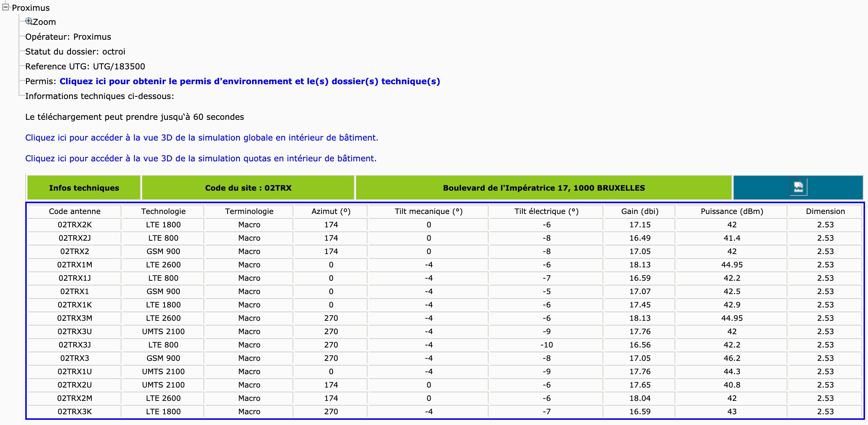Image resolution: width=868 pixels, height=425 pixels.
Task: Select Statut du dossier: octroi row
Action: [75, 52]
